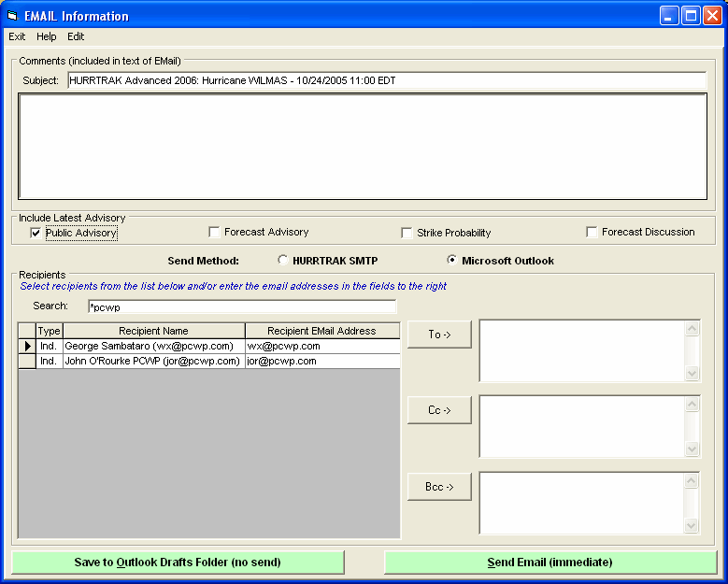The height and width of the screenshot is (584, 728).
Task: Select the row arrow beside George Sambataro
Action: [x=27, y=347]
